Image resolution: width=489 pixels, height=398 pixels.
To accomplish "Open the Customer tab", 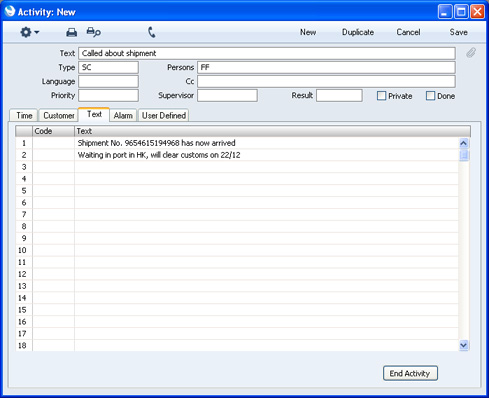I will 59,115.
